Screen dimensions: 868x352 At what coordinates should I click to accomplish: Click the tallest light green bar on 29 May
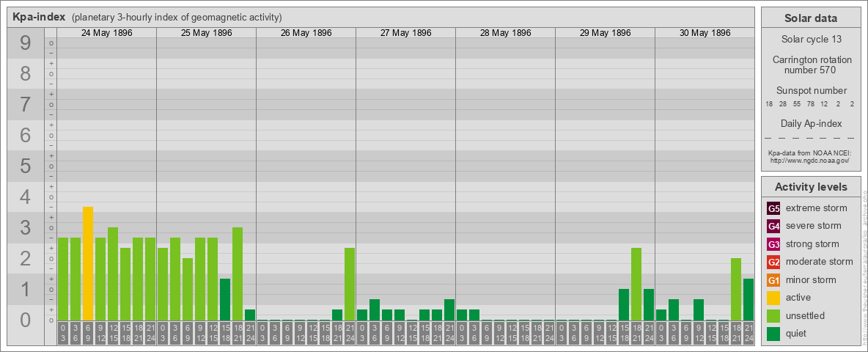click(636, 284)
